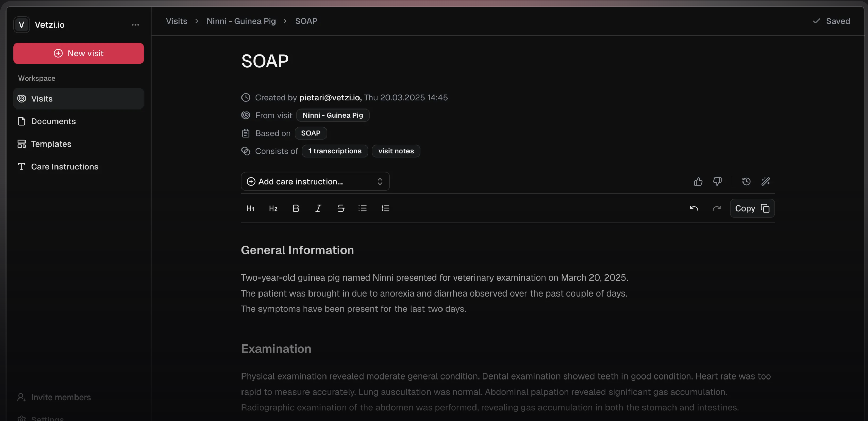This screenshot has height=421, width=868.
Task: Open the 1 transcriptions tag
Action: pyautogui.click(x=335, y=151)
